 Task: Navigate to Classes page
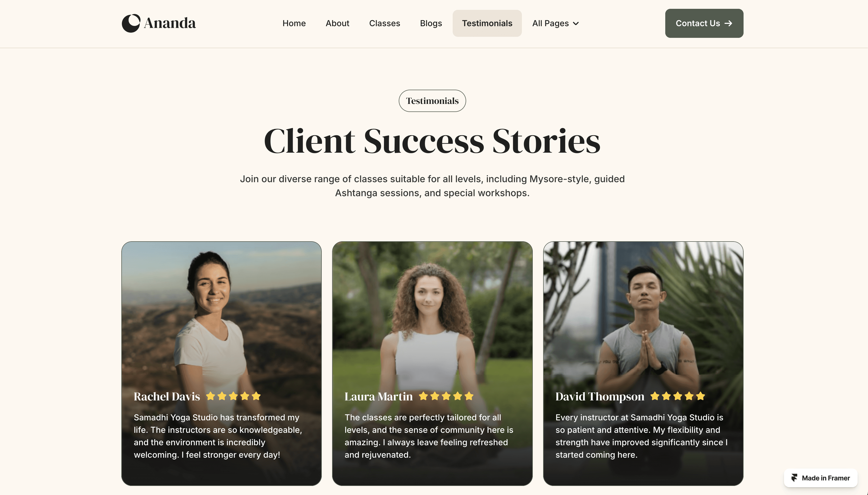[384, 24]
